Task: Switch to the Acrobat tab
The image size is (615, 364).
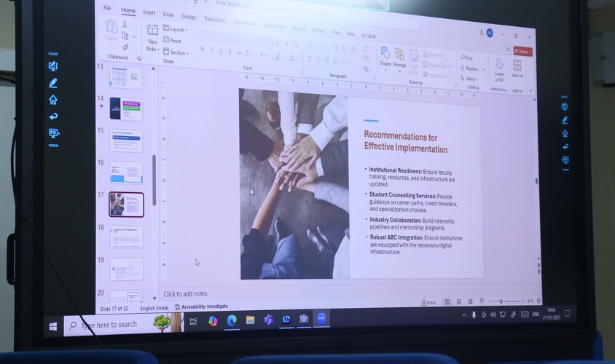Action: click(x=368, y=36)
